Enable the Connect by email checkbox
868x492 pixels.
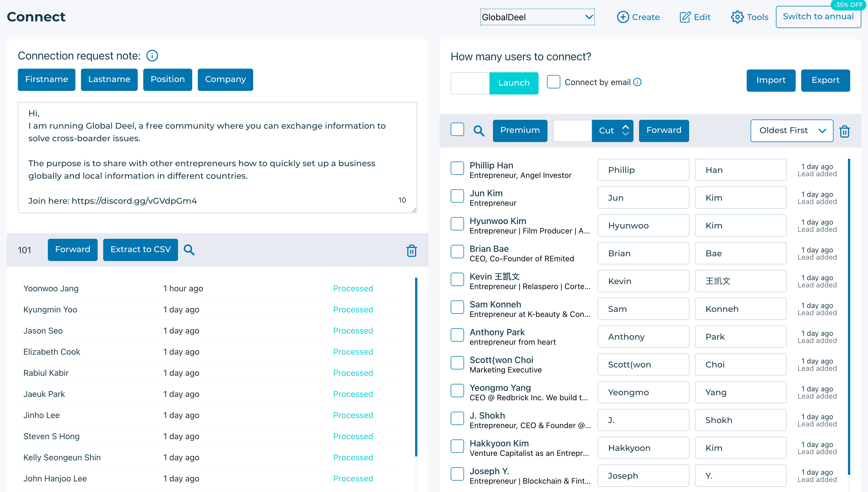pyautogui.click(x=554, y=82)
